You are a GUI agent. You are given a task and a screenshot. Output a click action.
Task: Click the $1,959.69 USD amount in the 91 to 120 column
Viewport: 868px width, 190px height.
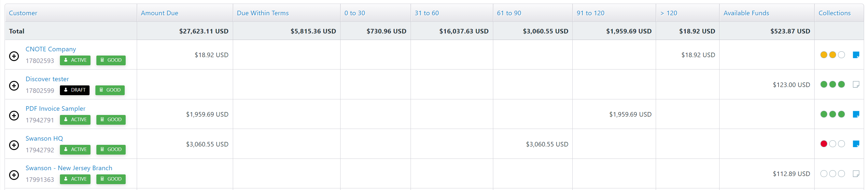click(630, 114)
